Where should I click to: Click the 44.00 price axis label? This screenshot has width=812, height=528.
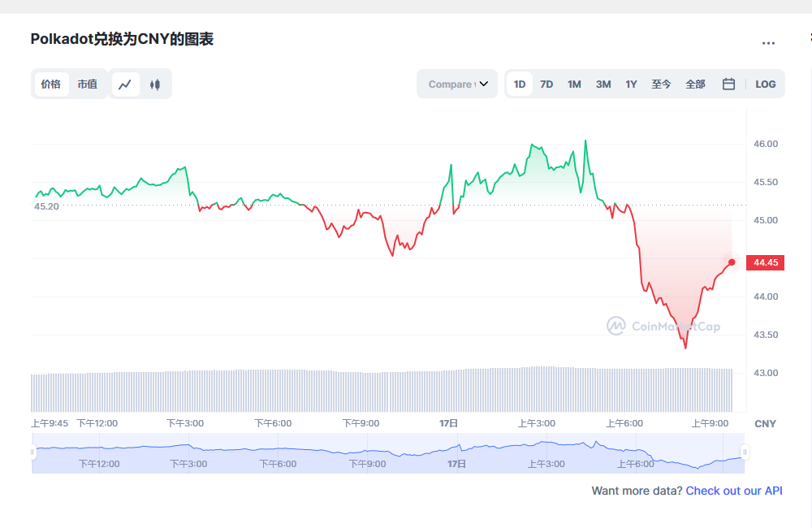point(766,297)
